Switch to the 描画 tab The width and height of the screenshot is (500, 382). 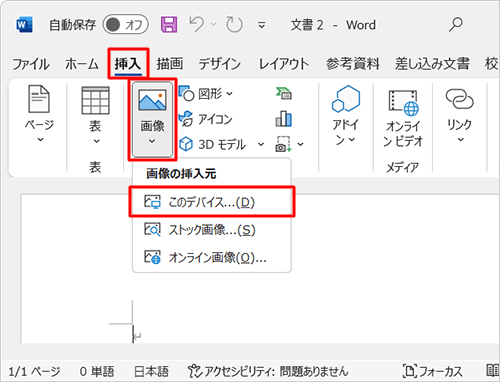(x=170, y=64)
